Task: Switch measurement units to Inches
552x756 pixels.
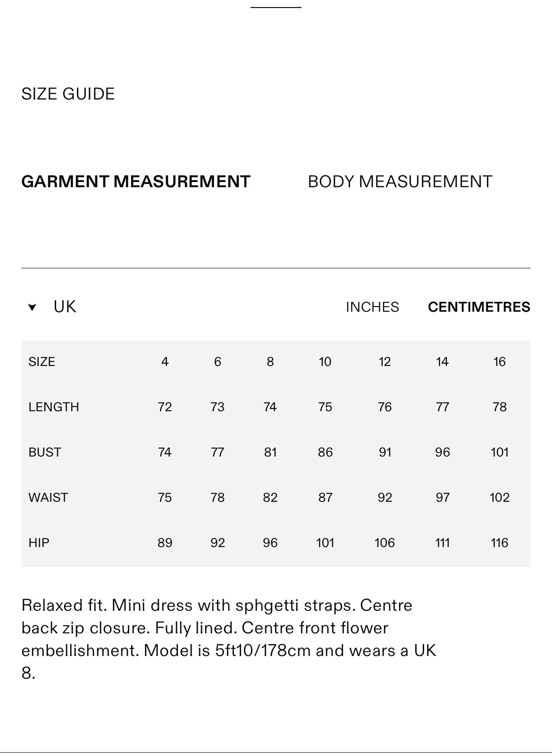Action: 372,307
